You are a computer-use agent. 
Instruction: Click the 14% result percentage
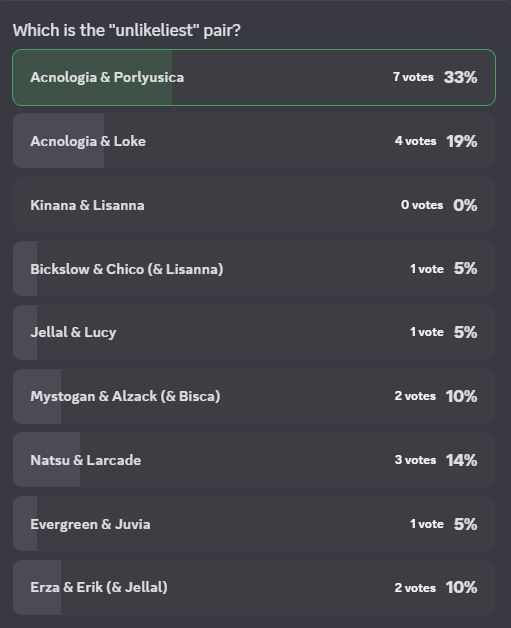coord(462,460)
